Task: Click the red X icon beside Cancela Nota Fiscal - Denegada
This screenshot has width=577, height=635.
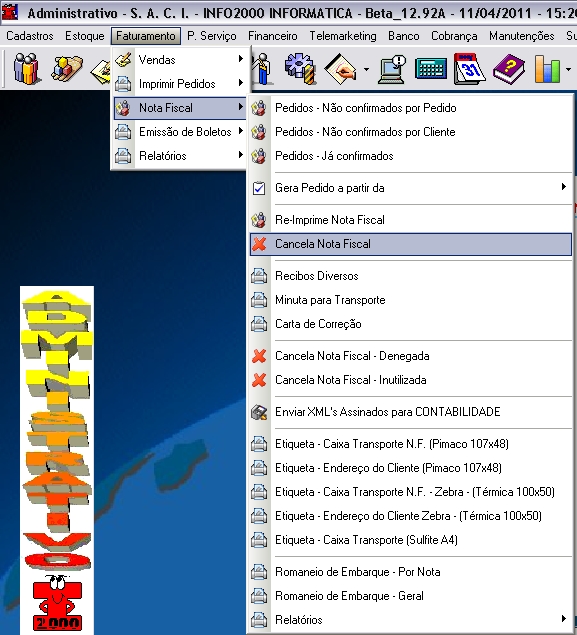Action: click(259, 356)
